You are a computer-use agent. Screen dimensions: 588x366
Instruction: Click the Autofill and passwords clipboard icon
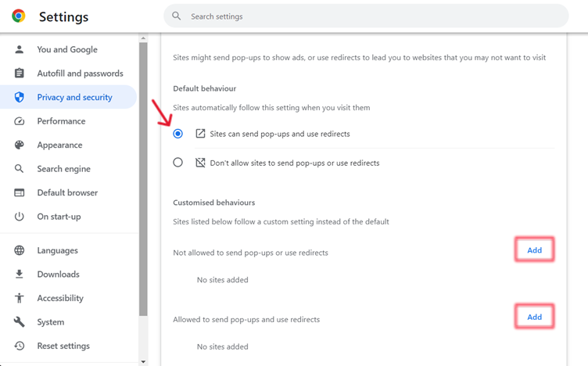click(19, 74)
